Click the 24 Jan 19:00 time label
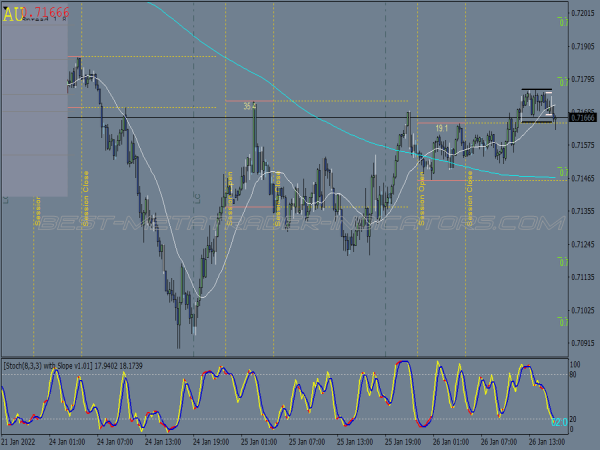The width and height of the screenshot is (600, 450). tap(211, 442)
